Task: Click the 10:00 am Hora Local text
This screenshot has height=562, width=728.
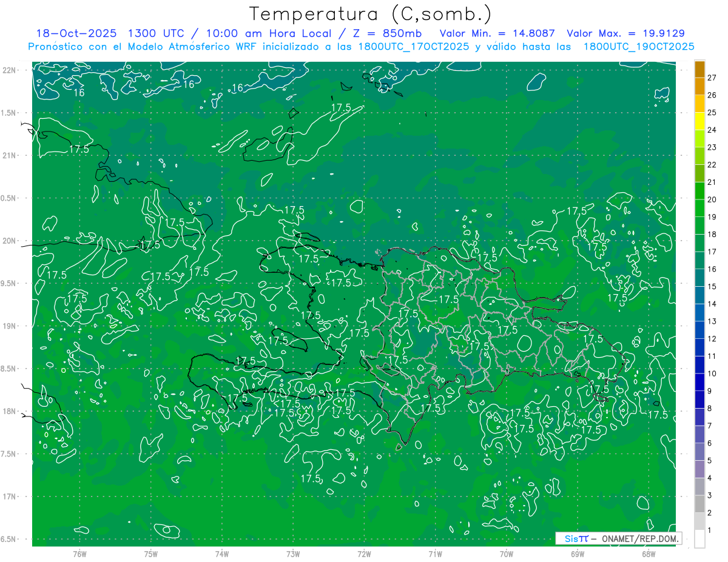Action: pyautogui.click(x=269, y=33)
